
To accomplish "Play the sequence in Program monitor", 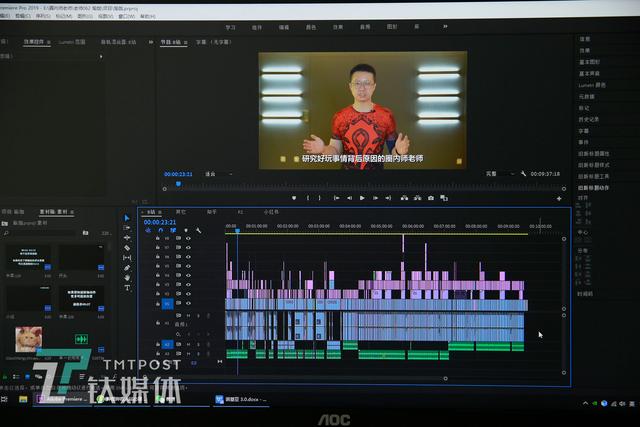I will (362, 198).
